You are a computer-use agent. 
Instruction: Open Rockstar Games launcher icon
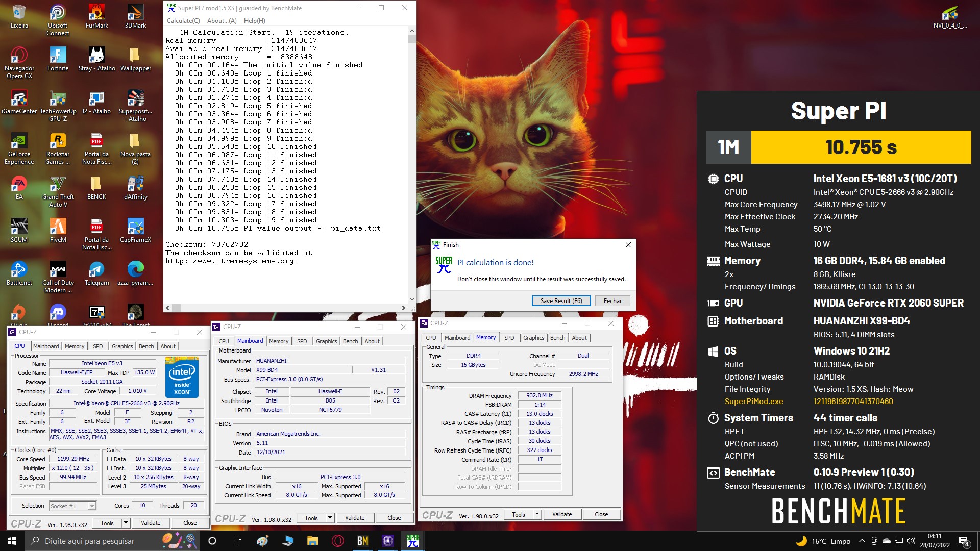pos(58,148)
